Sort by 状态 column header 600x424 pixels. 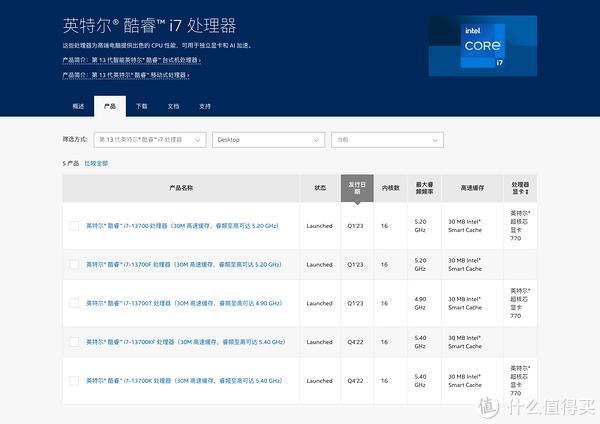coord(320,188)
